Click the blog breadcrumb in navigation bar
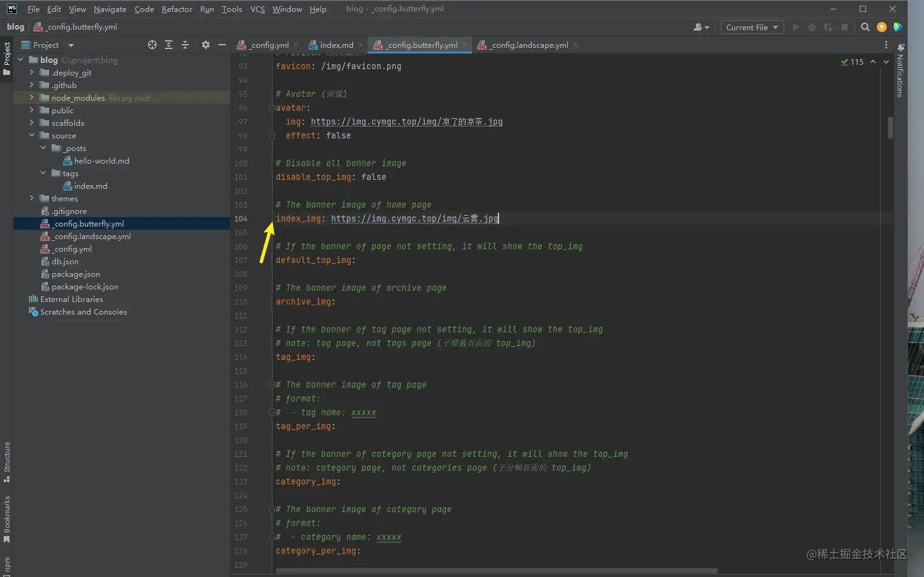The height and width of the screenshot is (577, 924). point(16,27)
